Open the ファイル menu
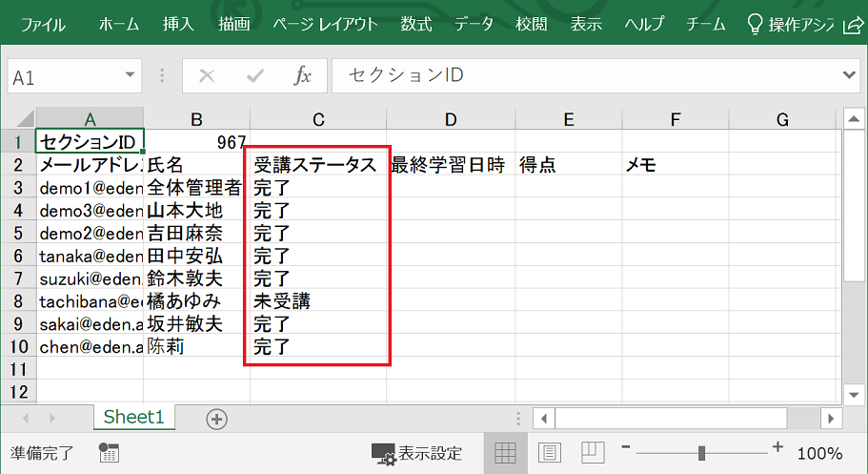Viewport: 868px width, 474px height. point(43,25)
